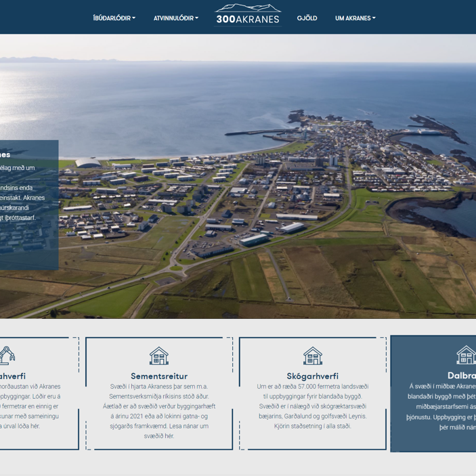Expand the UM AKRANES dropdown
Screen dimensions: 476x476
pos(355,18)
